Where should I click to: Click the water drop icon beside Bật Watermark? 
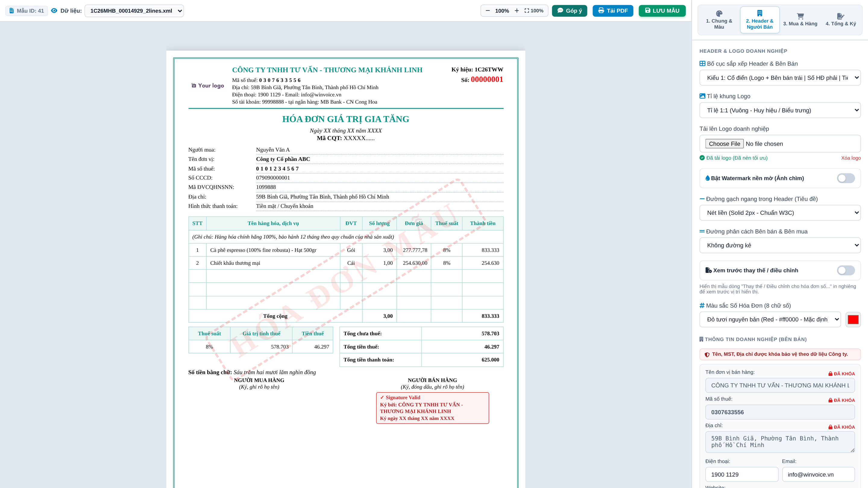708,178
